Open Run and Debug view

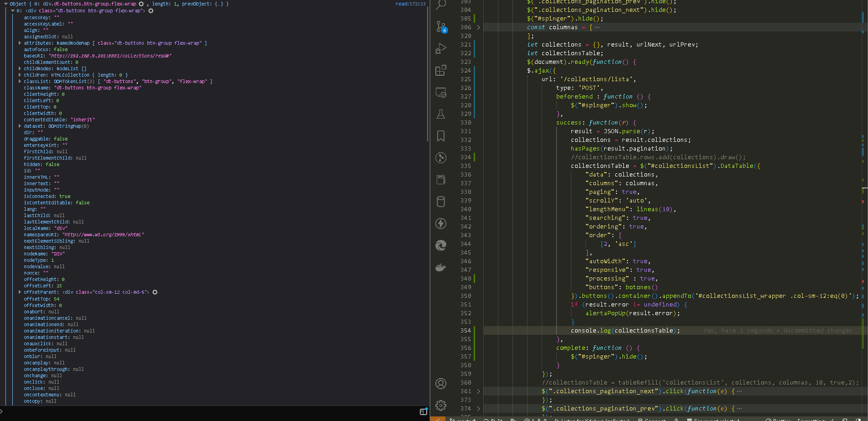(x=441, y=48)
